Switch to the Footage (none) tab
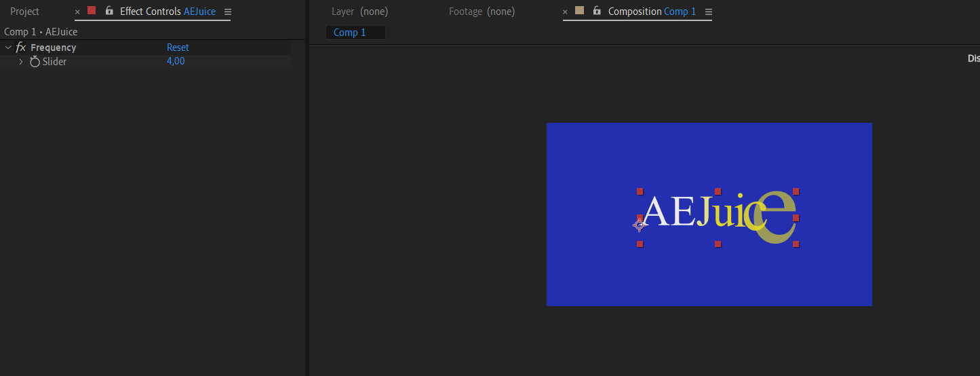This screenshot has width=980, height=376. click(482, 12)
